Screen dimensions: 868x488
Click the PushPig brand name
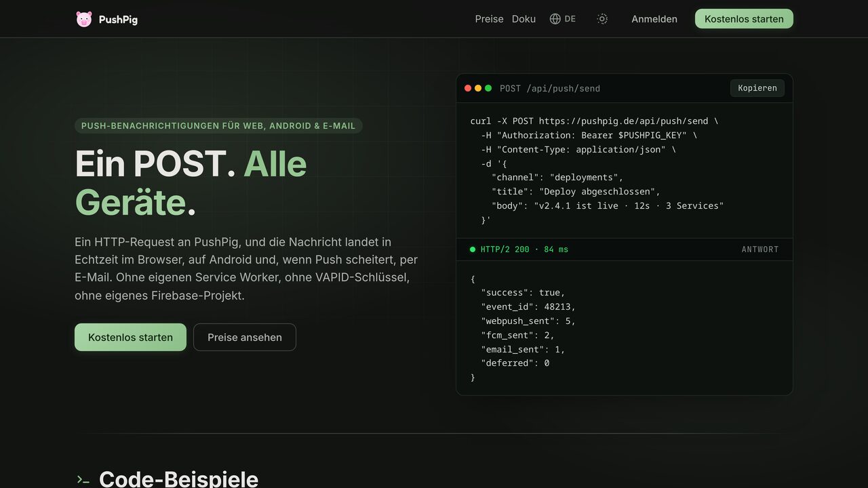pos(118,20)
